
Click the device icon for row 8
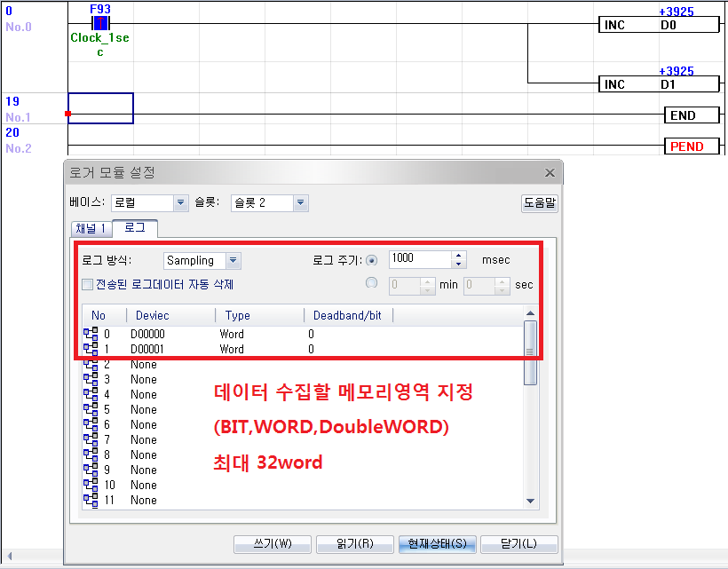tap(91, 454)
